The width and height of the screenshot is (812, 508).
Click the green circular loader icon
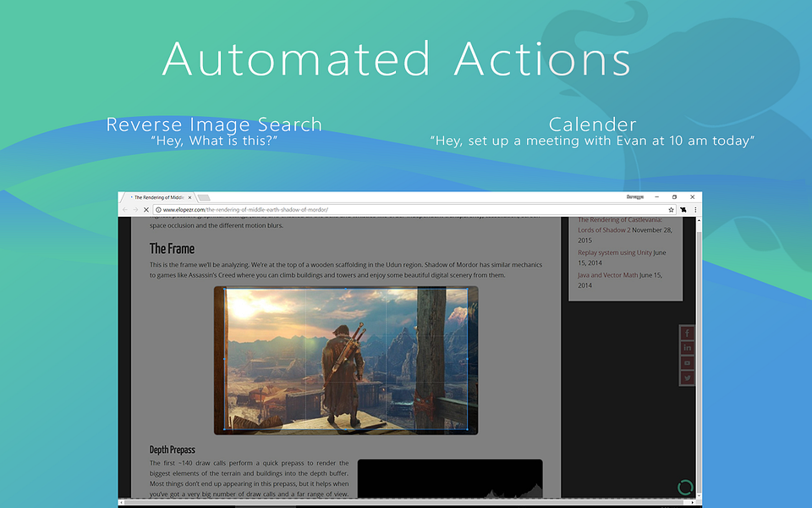685,488
